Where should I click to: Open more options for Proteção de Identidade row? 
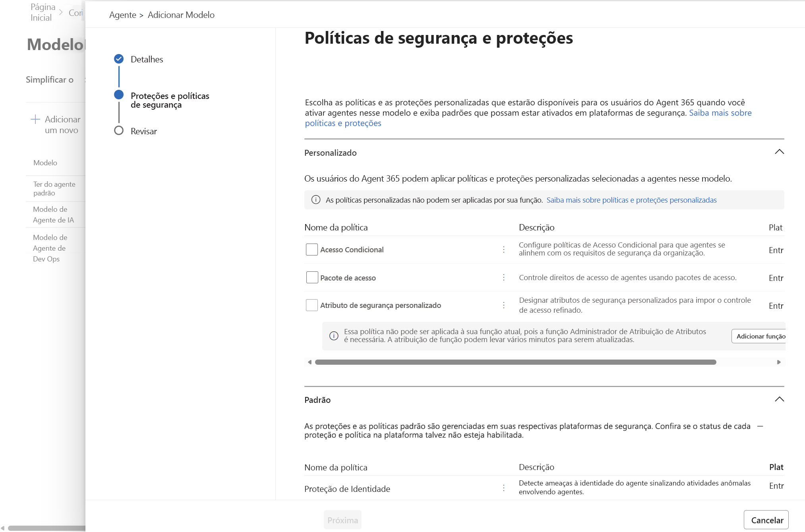point(504,488)
